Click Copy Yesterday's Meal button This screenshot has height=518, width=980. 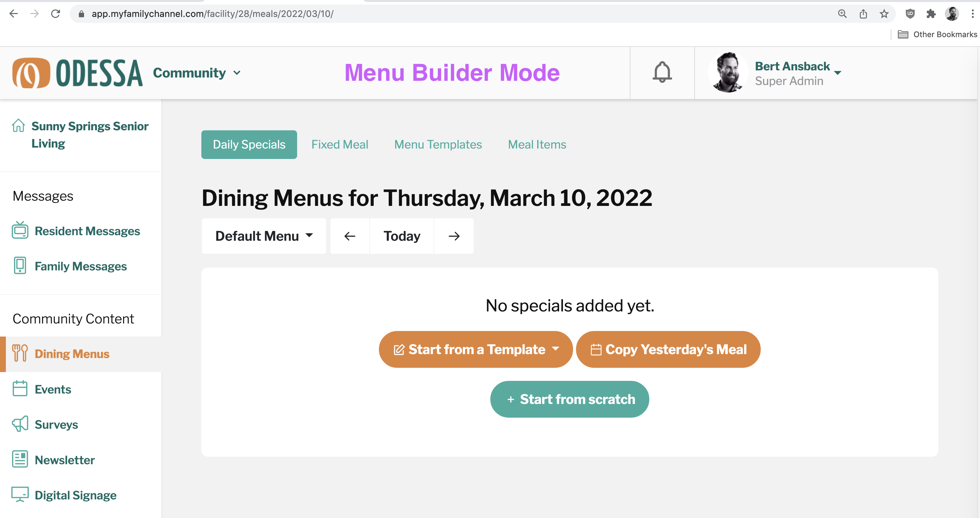point(668,349)
